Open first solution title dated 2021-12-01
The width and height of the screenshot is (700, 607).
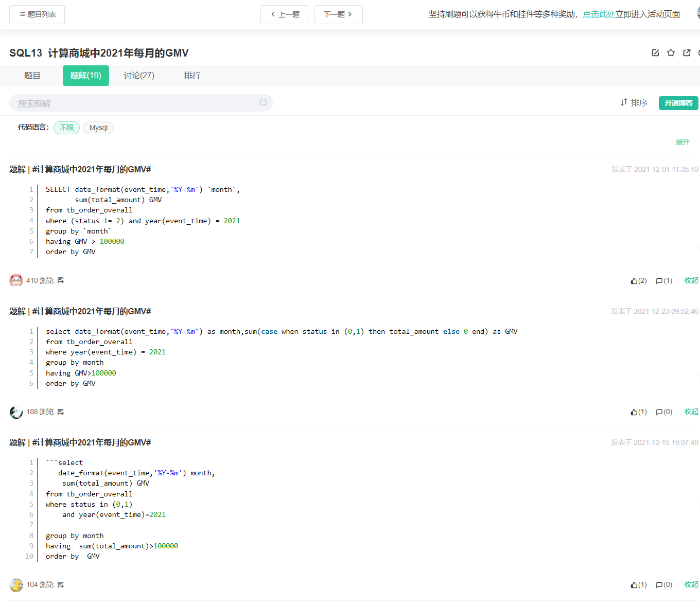[80, 169]
